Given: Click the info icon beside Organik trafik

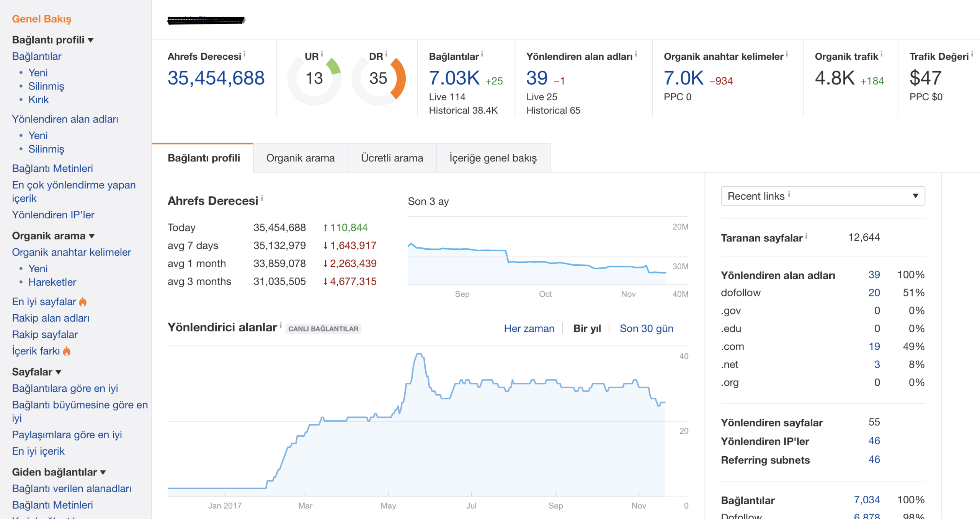Looking at the screenshot, I should [x=881, y=54].
